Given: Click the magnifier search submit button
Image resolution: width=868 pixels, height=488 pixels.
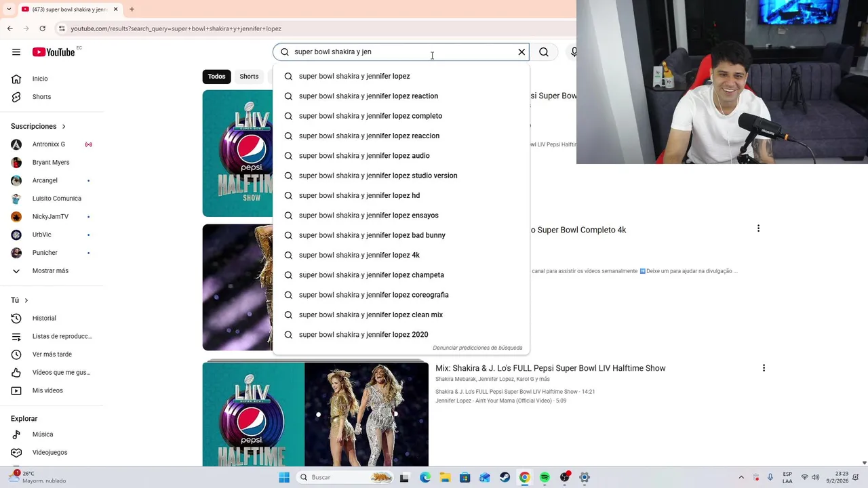Looking at the screenshot, I should 544,52.
